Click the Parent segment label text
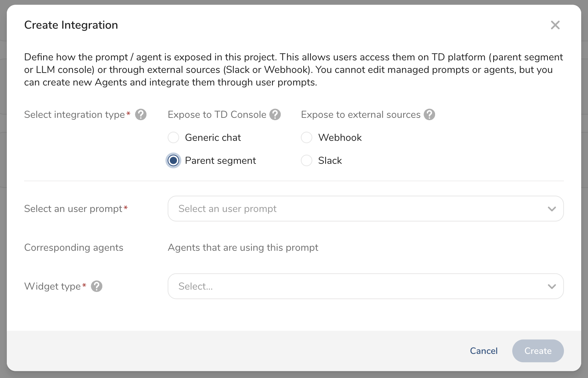Image resolution: width=588 pixels, height=378 pixels. coord(220,161)
